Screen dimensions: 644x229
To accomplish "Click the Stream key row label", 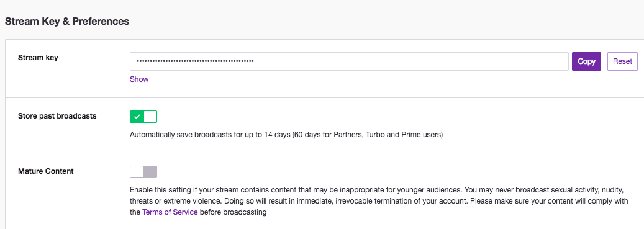I will [x=39, y=58].
